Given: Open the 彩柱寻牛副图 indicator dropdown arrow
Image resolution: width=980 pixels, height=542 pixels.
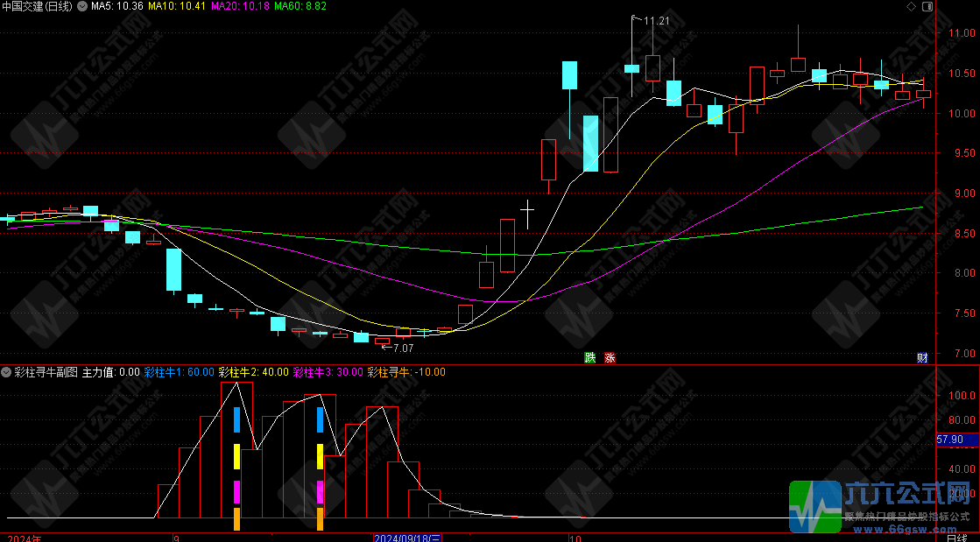Looking at the screenshot, I should (x=8, y=372).
